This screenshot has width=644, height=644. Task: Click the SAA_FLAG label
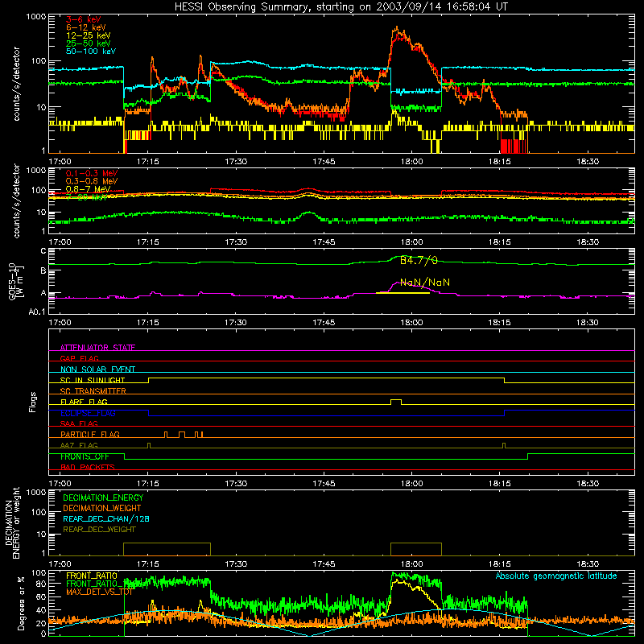pyautogui.click(x=79, y=423)
